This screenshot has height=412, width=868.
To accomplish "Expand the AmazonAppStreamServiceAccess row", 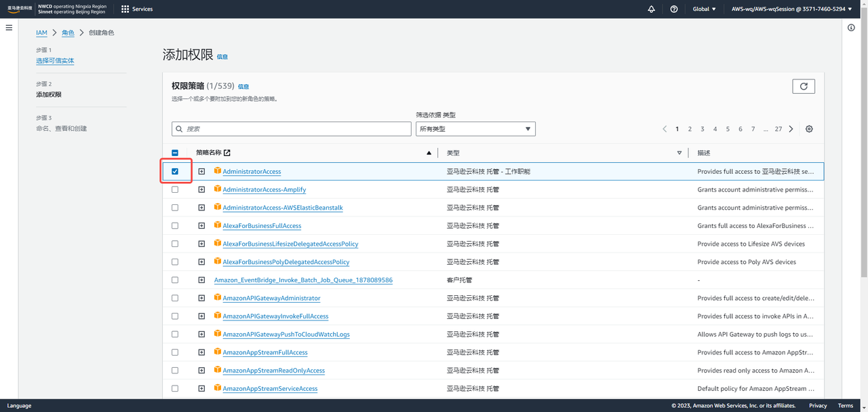I will 201,388.
